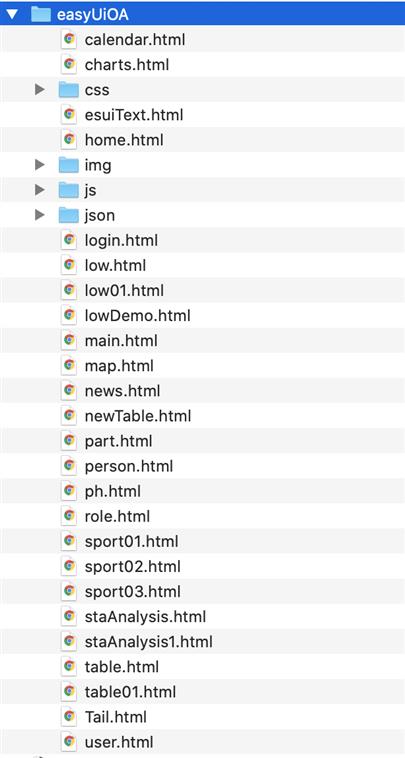
Task: Collapse the easyUiOA folder triangle
Action: coord(12,14)
